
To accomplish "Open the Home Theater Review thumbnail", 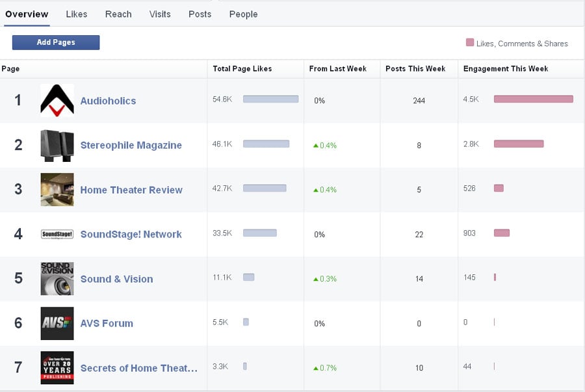I will click(57, 190).
